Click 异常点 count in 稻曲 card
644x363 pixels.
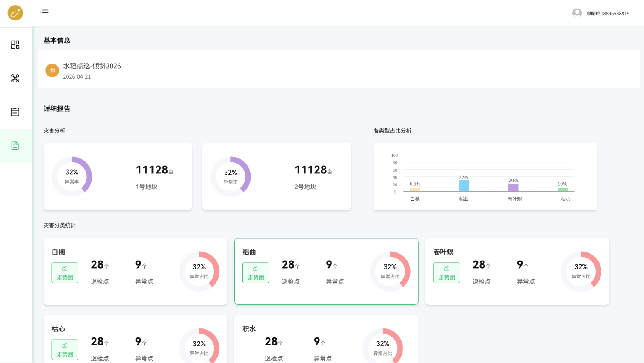tap(332, 265)
